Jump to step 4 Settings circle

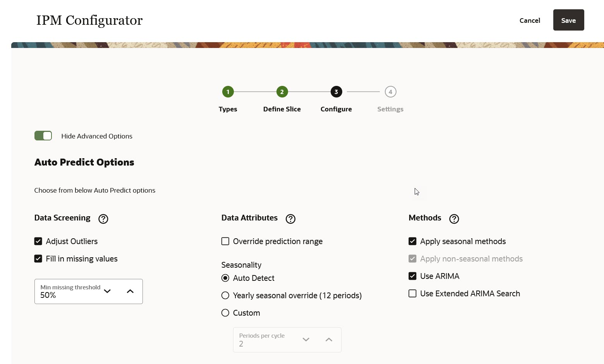pyautogui.click(x=390, y=92)
